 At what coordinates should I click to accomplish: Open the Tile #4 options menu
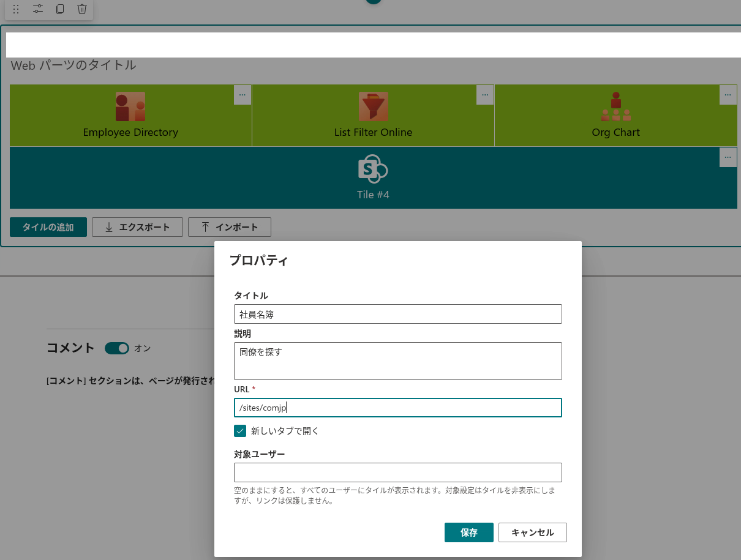click(728, 157)
